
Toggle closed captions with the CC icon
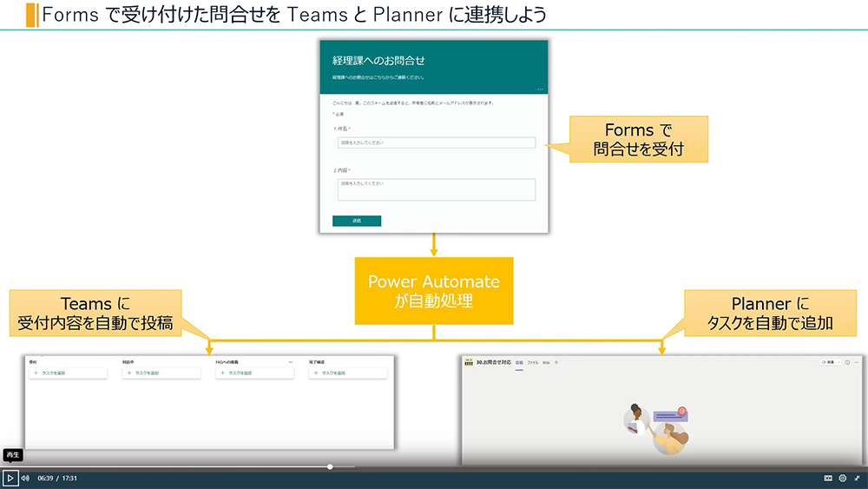(x=828, y=478)
